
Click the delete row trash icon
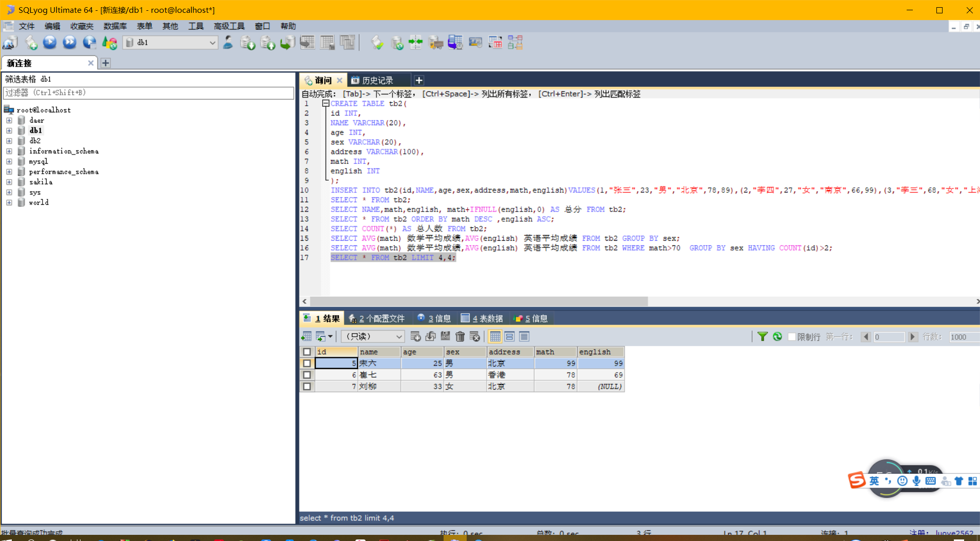(460, 337)
